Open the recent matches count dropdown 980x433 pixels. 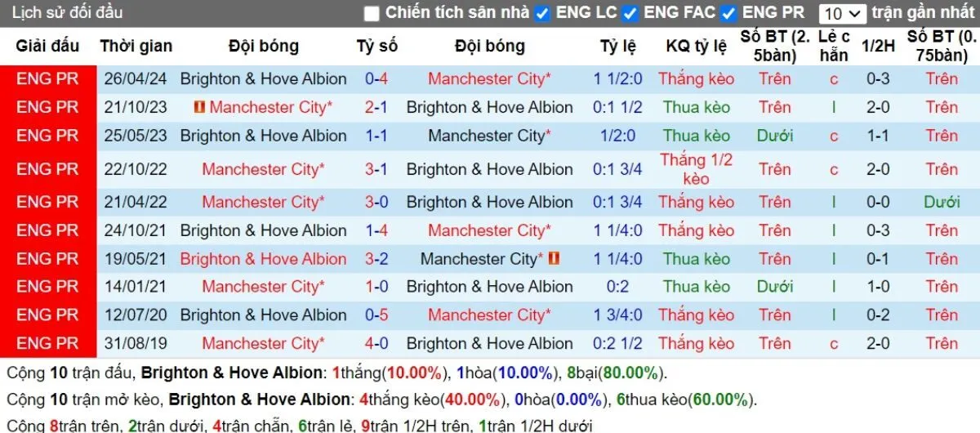[x=844, y=13]
